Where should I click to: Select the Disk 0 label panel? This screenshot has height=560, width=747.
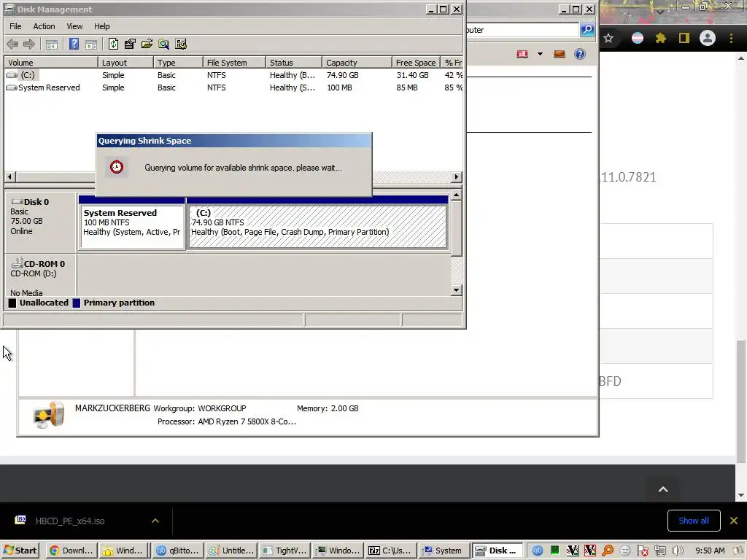coord(41,222)
